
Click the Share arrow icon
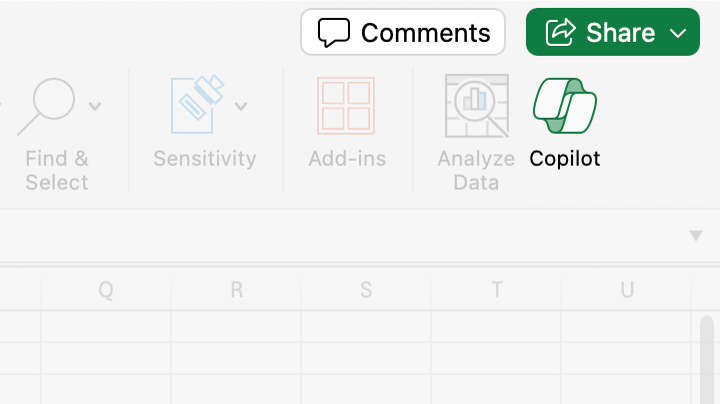(x=561, y=33)
